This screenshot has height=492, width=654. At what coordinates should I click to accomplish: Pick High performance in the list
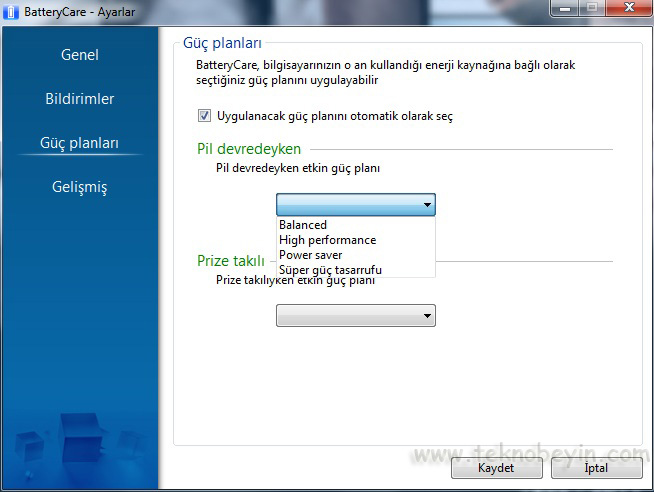coord(356,240)
